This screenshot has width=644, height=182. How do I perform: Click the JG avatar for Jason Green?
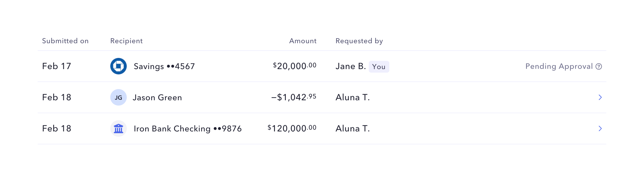pos(119,97)
